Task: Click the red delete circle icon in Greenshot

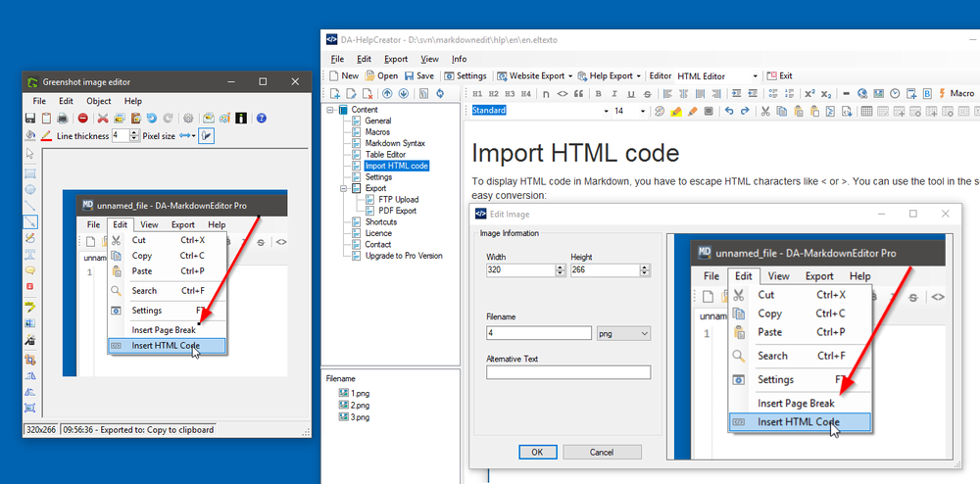Action: point(82,118)
